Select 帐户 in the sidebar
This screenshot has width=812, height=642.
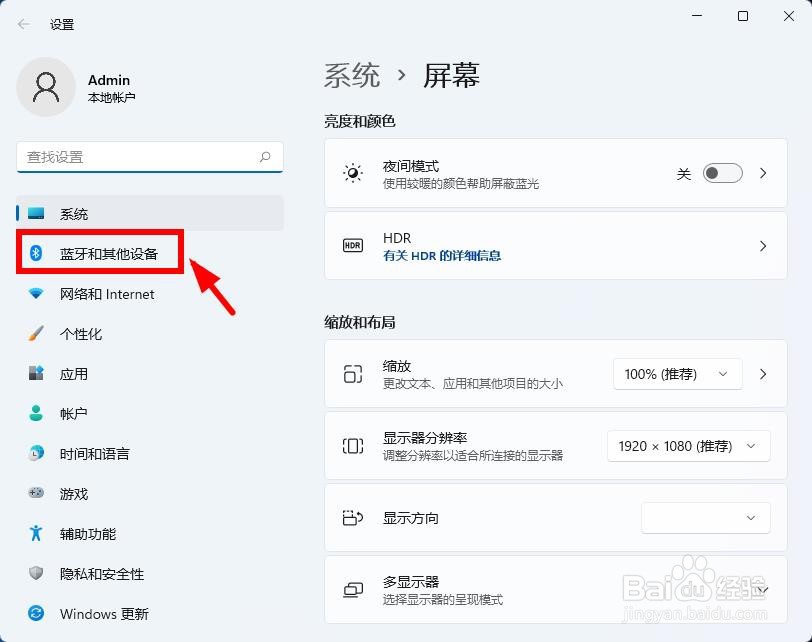pyautogui.click(x=150, y=413)
